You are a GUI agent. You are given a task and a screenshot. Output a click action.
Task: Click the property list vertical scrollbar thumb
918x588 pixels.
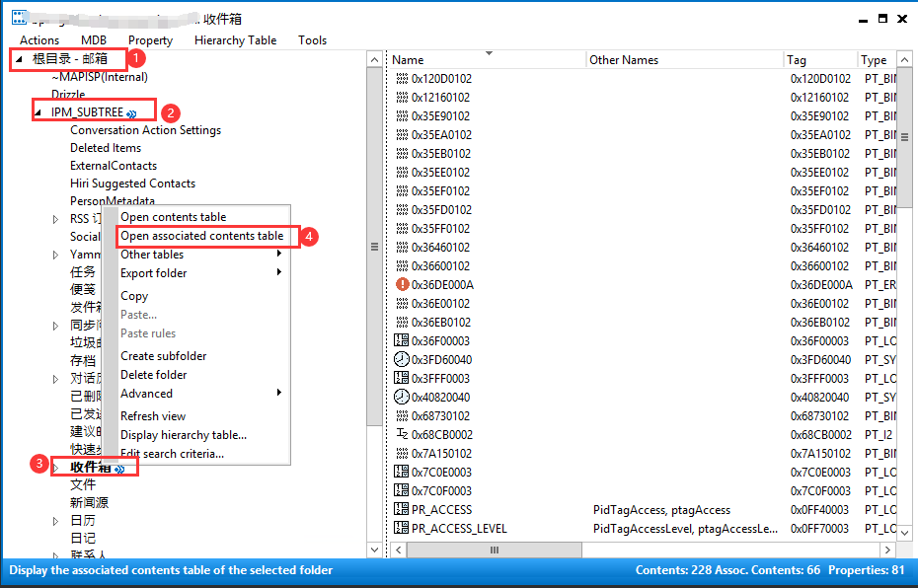coord(904,138)
